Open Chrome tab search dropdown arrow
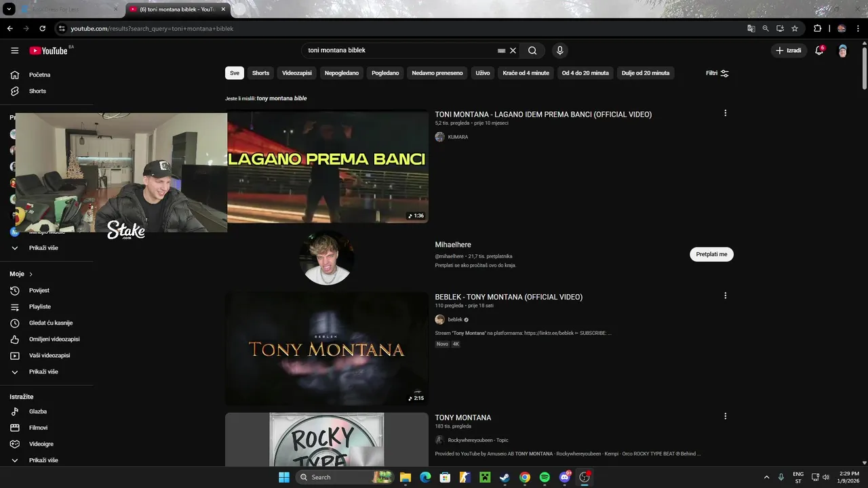Image resolution: width=868 pixels, height=488 pixels. tap(9, 9)
